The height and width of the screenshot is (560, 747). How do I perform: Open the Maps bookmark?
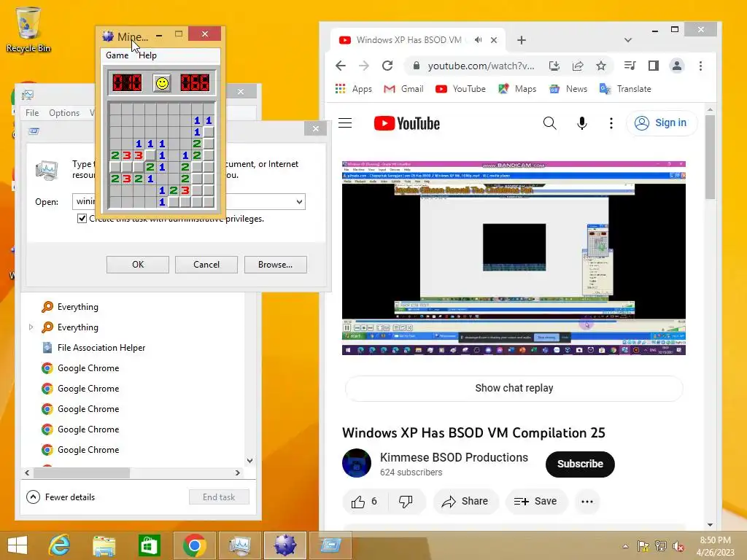[517, 88]
